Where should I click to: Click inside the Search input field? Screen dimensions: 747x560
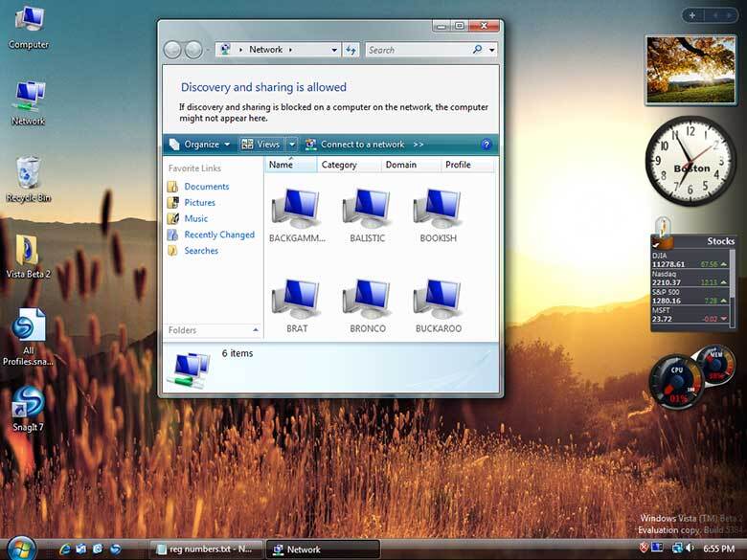point(419,50)
